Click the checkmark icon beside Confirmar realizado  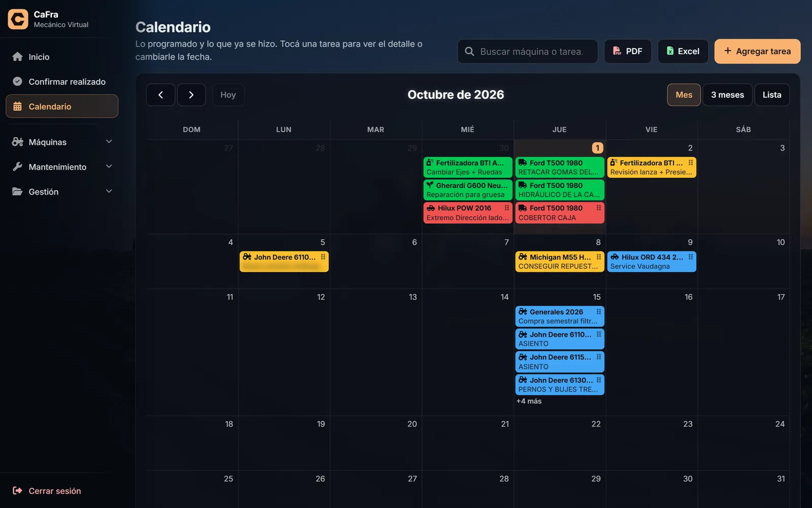click(x=17, y=81)
